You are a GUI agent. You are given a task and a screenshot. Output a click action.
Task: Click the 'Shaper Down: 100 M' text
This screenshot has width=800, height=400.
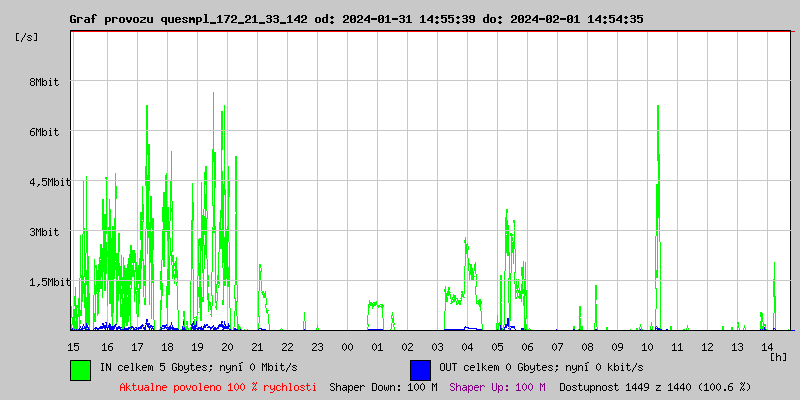pyautogui.click(x=383, y=387)
